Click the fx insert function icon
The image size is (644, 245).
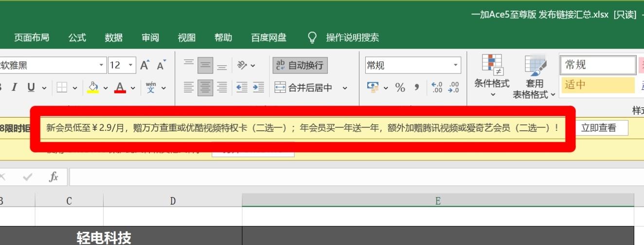54,177
